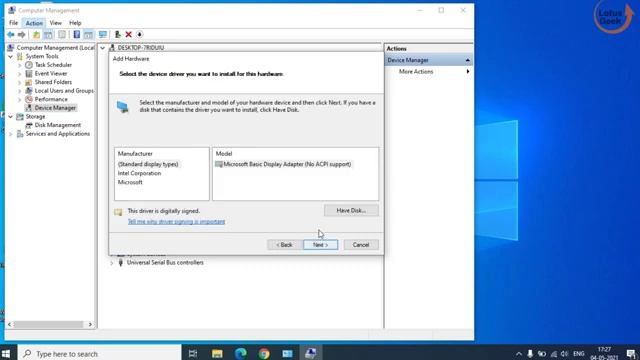
Task: Select Intel Corporation manufacturer
Action: (140, 173)
